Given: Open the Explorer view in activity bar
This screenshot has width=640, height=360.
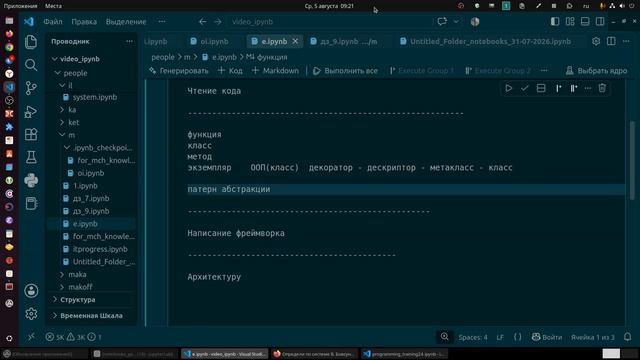Looking at the screenshot, I should (31, 42).
